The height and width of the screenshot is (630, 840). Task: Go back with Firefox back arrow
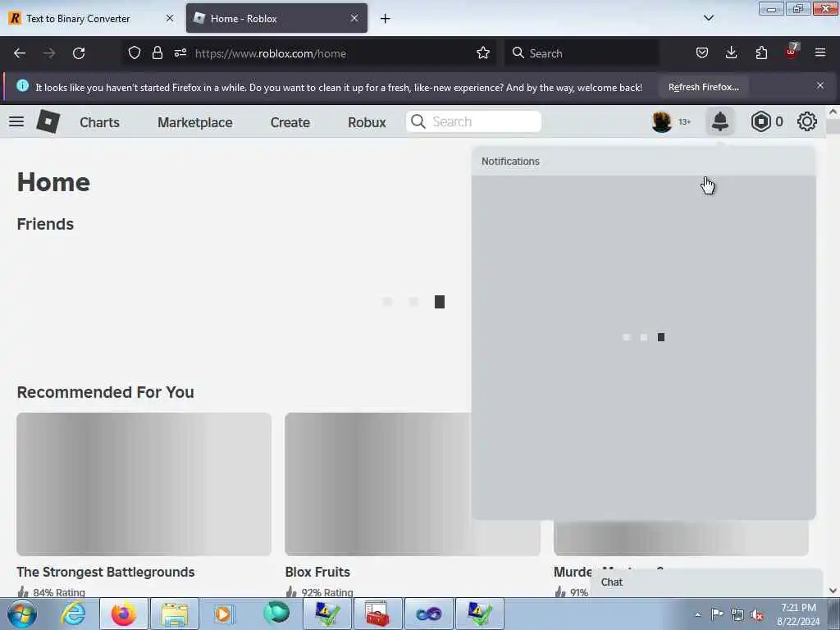20,53
